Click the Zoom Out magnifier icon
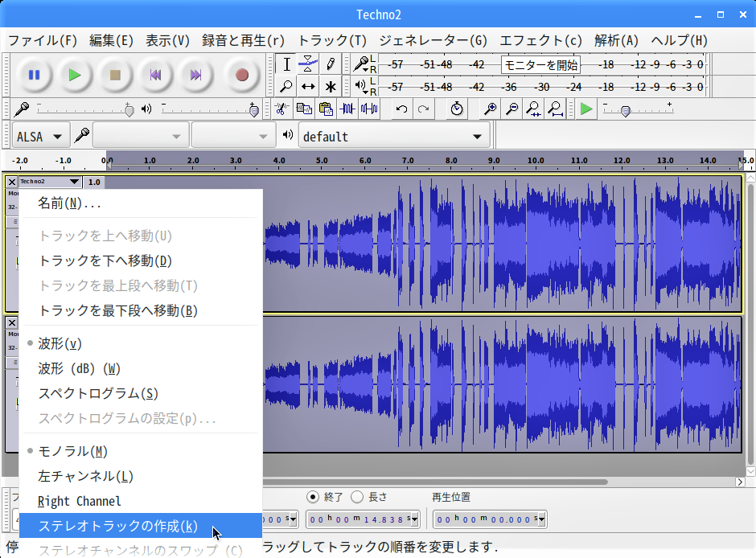 (x=512, y=109)
